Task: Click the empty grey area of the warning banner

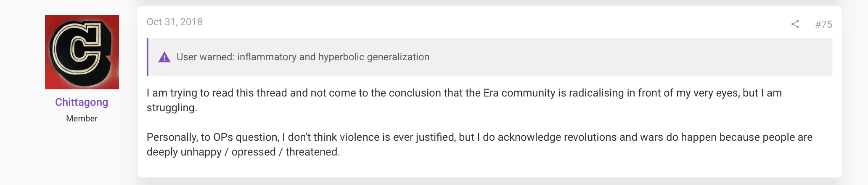Action: pyautogui.click(x=631, y=57)
